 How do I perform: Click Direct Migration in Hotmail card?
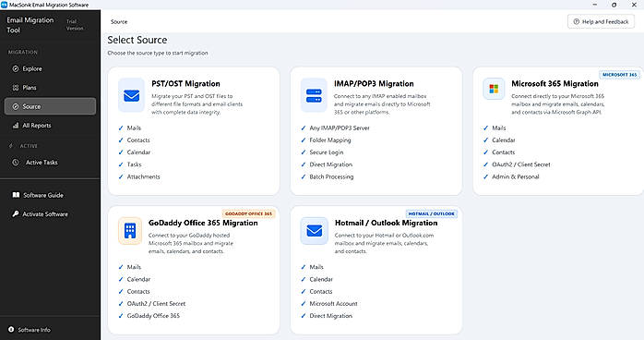pos(331,316)
